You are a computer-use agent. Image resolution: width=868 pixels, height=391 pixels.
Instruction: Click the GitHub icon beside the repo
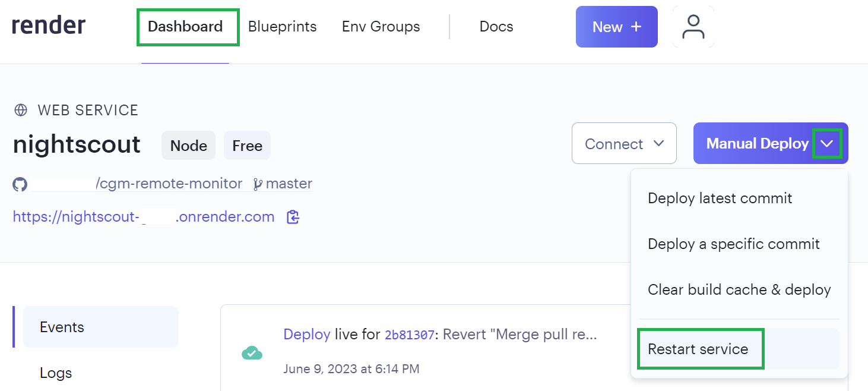click(20, 184)
